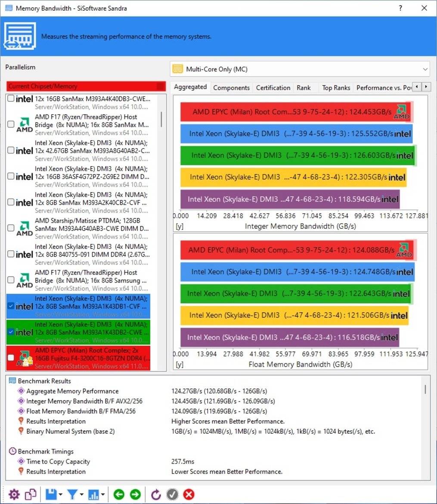Check AMD EPYC (Milan) Fujitsu red entry
The image size is (437, 504).
[x=11, y=358]
